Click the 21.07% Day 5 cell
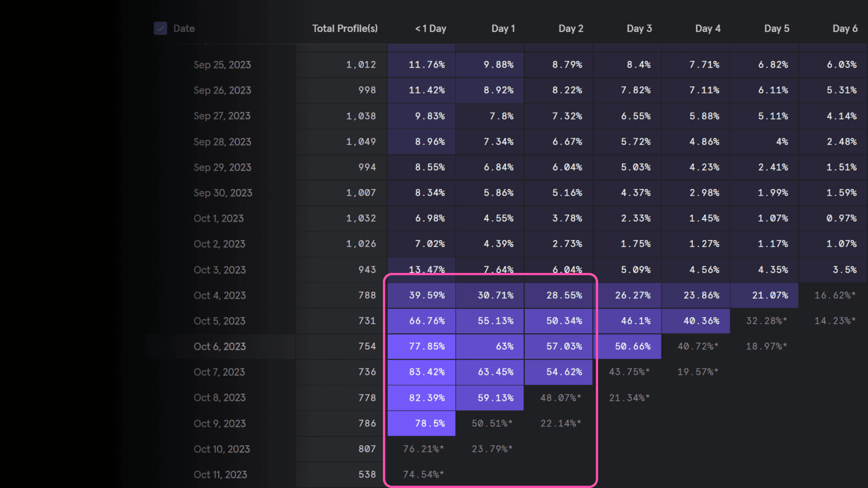 (x=769, y=295)
